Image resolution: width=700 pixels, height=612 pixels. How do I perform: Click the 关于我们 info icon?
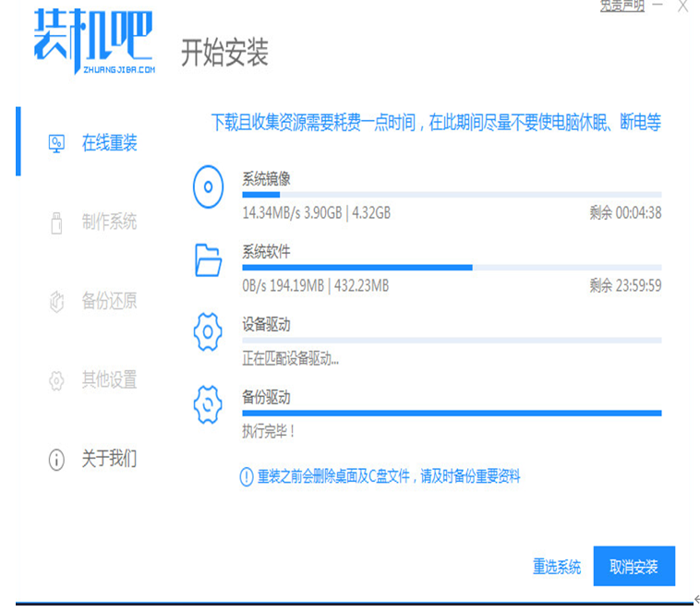56,459
